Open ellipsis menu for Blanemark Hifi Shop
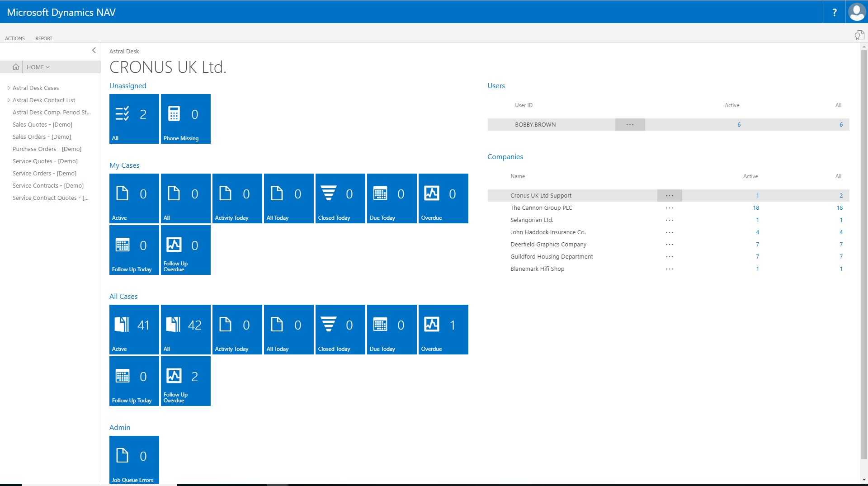Image resolution: width=868 pixels, height=486 pixels. [x=670, y=269]
